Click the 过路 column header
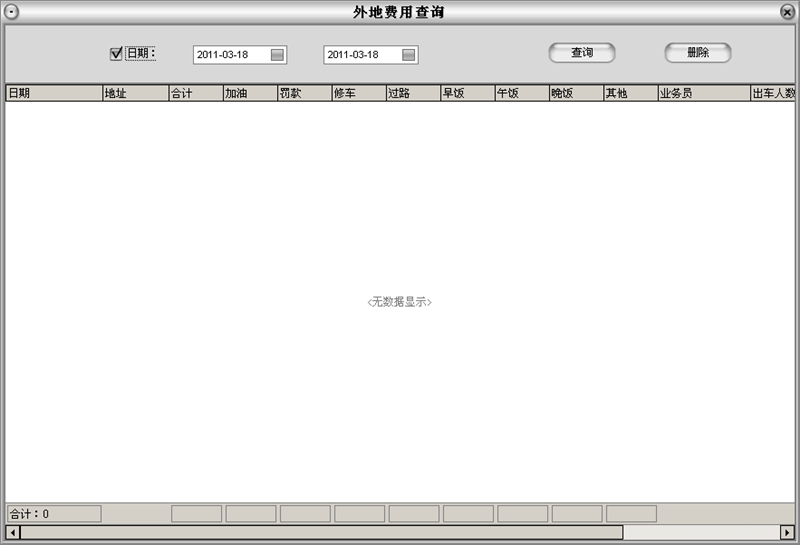The height and width of the screenshot is (545, 800). [x=413, y=93]
